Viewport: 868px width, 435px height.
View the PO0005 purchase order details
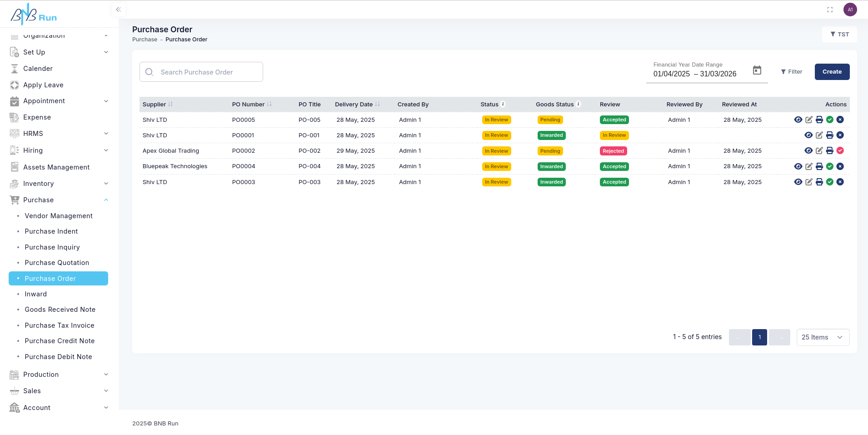(x=798, y=120)
